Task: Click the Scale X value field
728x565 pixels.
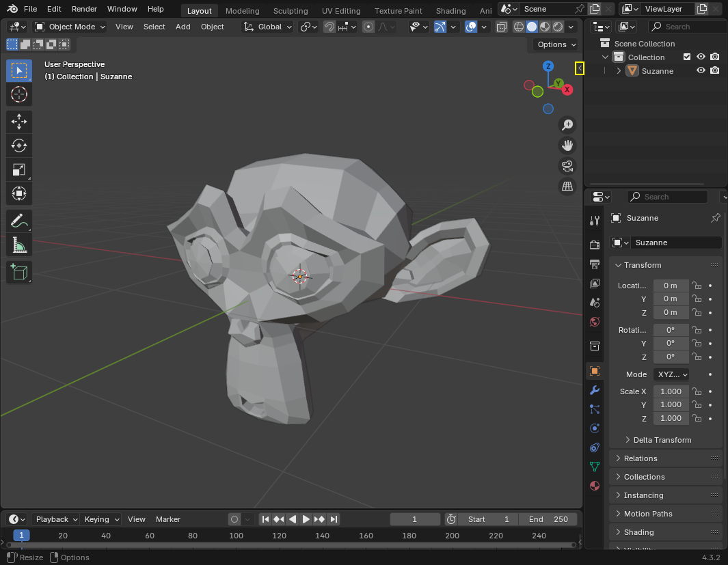Action: (670, 391)
